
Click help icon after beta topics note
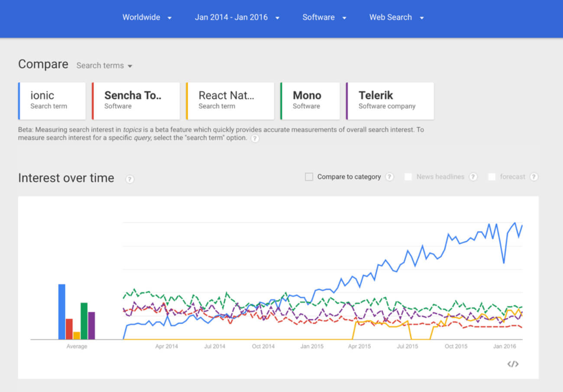pyautogui.click(x=255, y=138)
